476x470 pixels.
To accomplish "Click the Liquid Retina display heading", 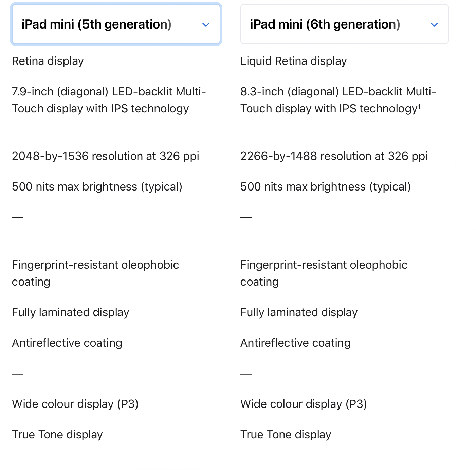I will click(293, 61).
